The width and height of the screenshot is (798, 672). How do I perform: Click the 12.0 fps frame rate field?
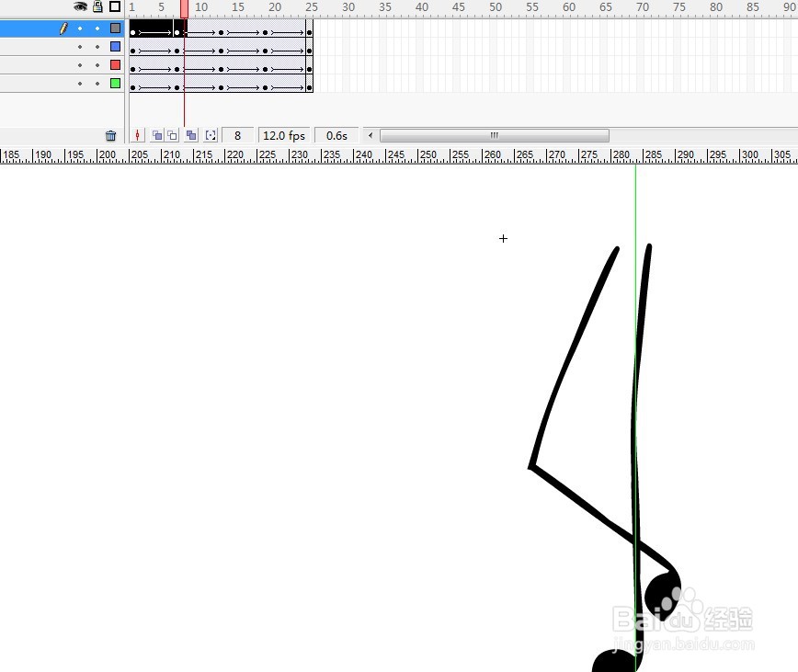click(284, 136)
